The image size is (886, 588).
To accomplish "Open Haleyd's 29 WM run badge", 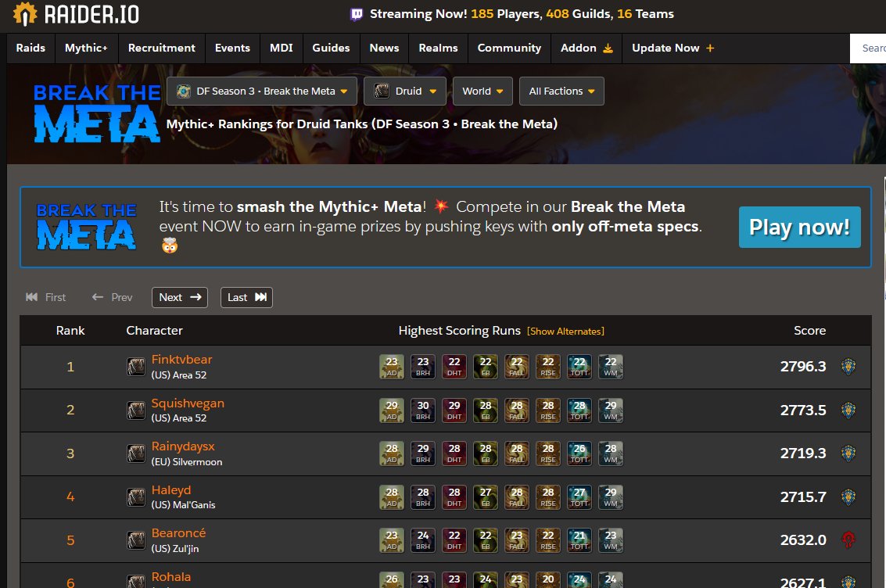I will pyautogui.click(x=611, y=497).
